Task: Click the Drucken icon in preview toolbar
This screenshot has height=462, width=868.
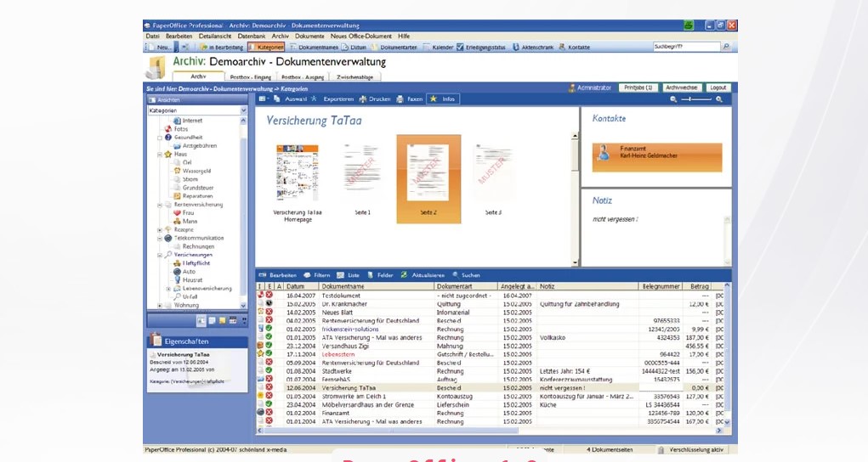Action: click(x=363, y=99)
